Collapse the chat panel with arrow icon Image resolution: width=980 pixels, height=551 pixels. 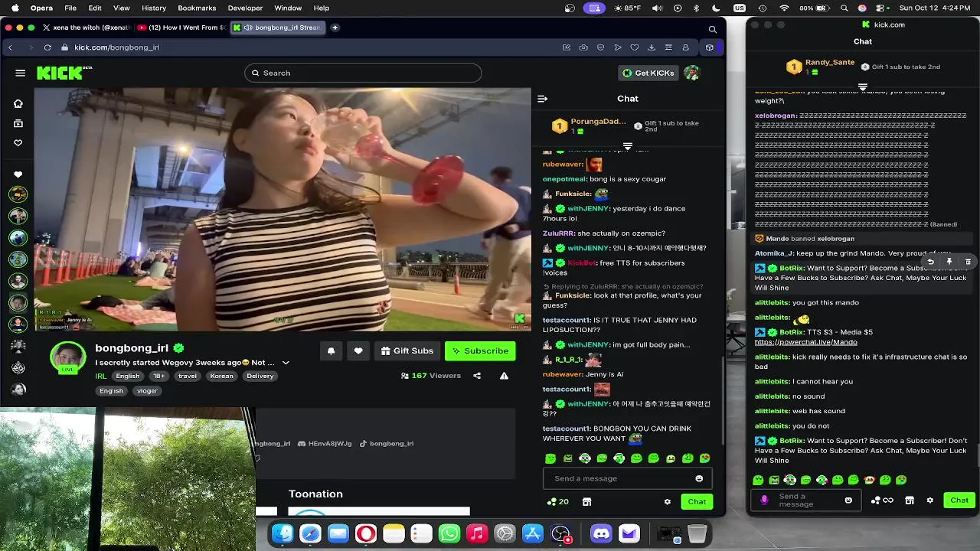coord(542,99)
